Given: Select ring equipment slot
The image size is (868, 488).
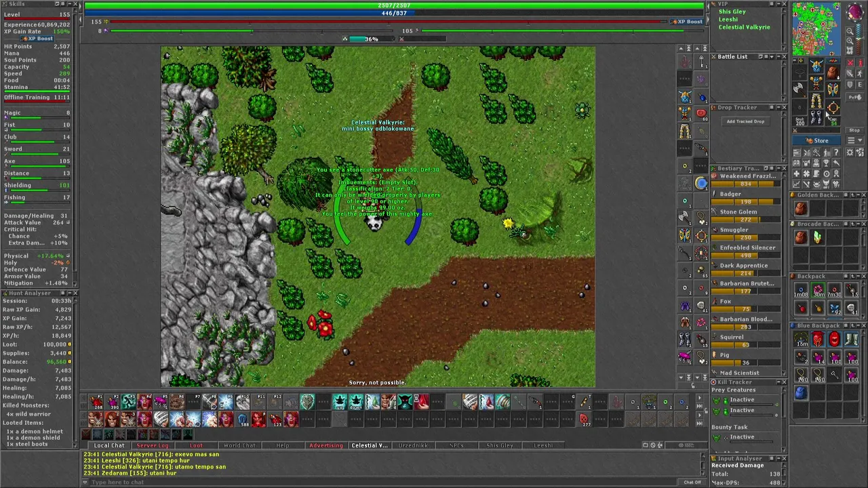Looking at the screenshot, I should pos(800,107).
